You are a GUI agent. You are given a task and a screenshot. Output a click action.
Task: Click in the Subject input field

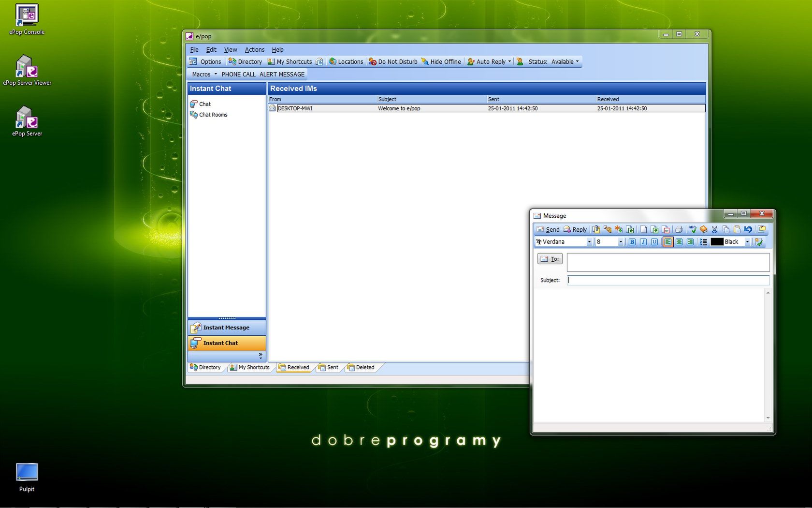668,280
